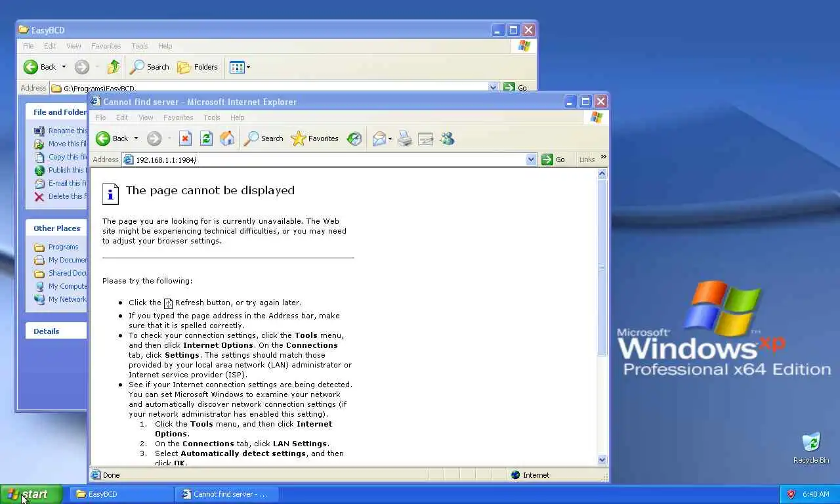Viewport: 840px width, 504px height.
Task: Open the Tools menu in Internet Explorer
Action: [211, 117]
